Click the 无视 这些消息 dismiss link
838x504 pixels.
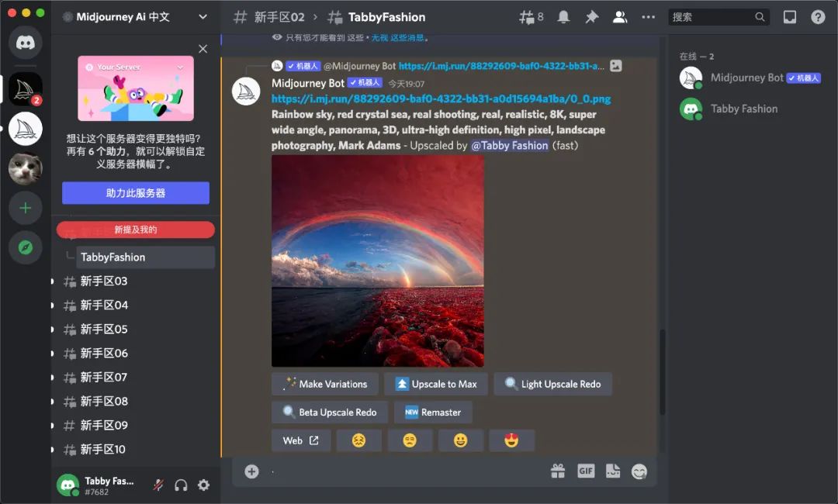[398, 37]
